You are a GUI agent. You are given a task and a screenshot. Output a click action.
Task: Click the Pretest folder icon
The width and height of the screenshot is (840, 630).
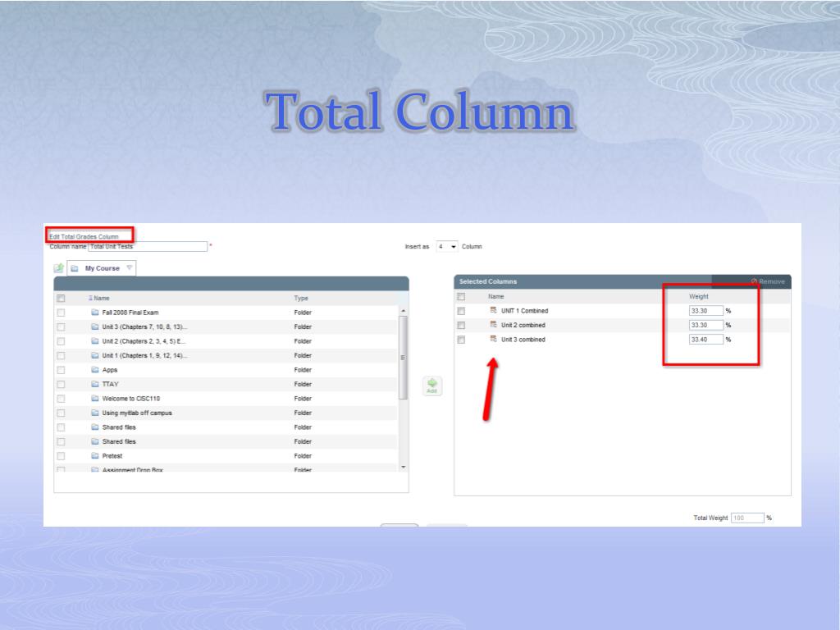pos(95,456)
